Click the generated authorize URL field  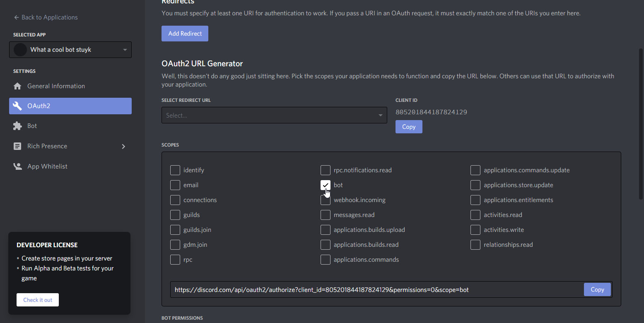coord(373,290)
